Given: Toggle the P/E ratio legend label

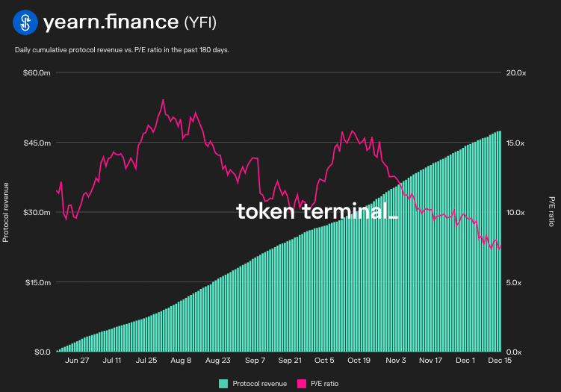Looking at the screenshot, I should pos(325,383).
